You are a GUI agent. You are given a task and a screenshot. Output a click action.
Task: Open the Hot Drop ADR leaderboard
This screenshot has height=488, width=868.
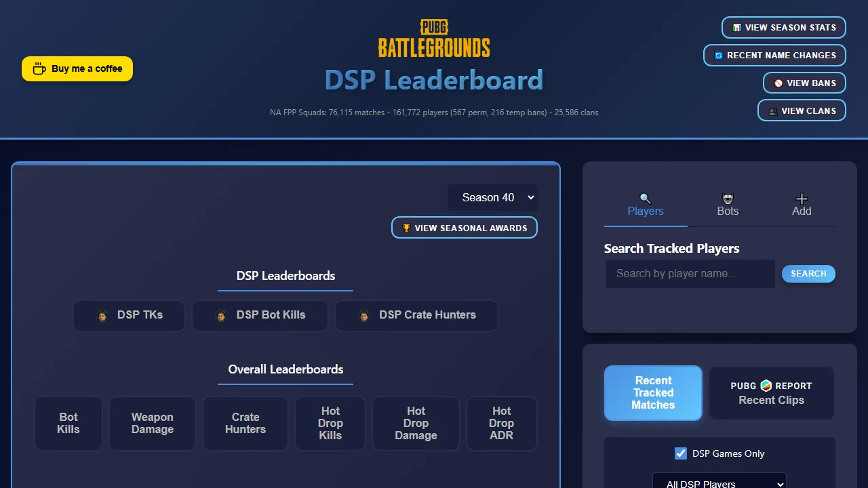coord(502,424)
